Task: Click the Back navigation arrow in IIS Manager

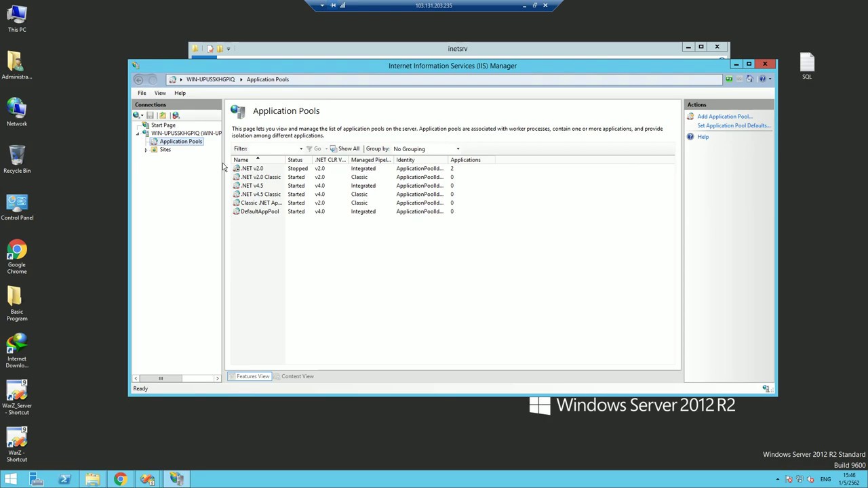Action: coord(138,79)
